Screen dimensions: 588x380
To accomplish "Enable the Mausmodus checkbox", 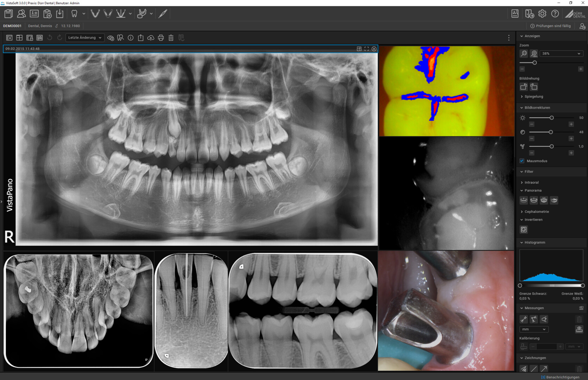I will [x=522, y=161].
